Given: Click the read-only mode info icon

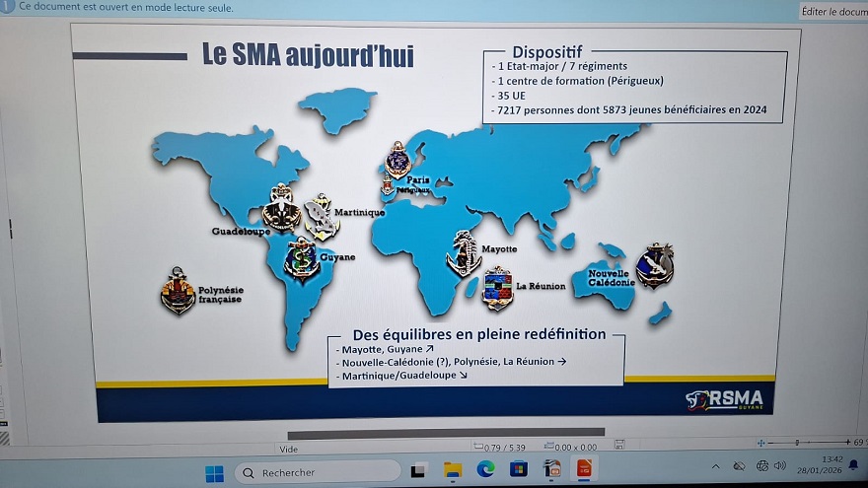Looking at the screenshot, I should [x=7, y=6].
